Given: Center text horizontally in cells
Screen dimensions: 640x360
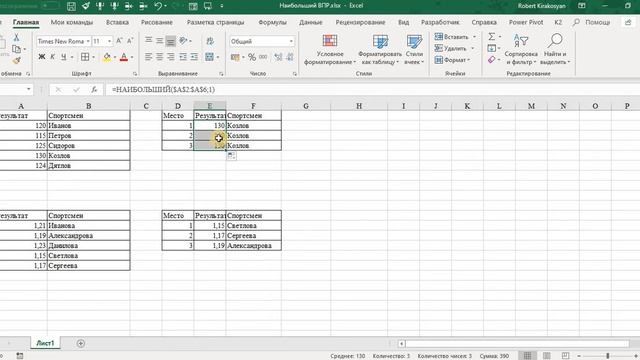Looking at the screenshot, I should pyautogui.click(x=160, y=57).
